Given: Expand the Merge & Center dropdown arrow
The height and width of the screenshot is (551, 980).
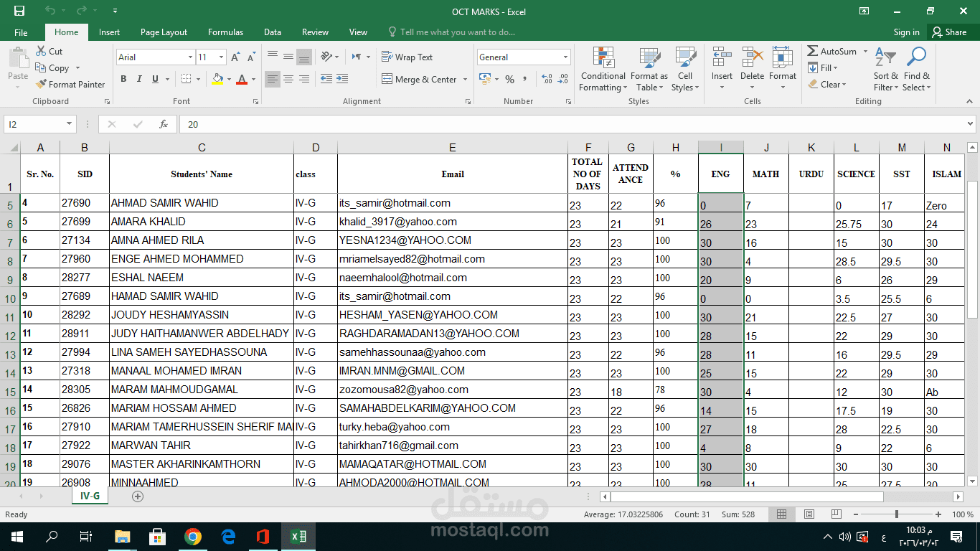Looking at the screenshot, I should point(465,80).
